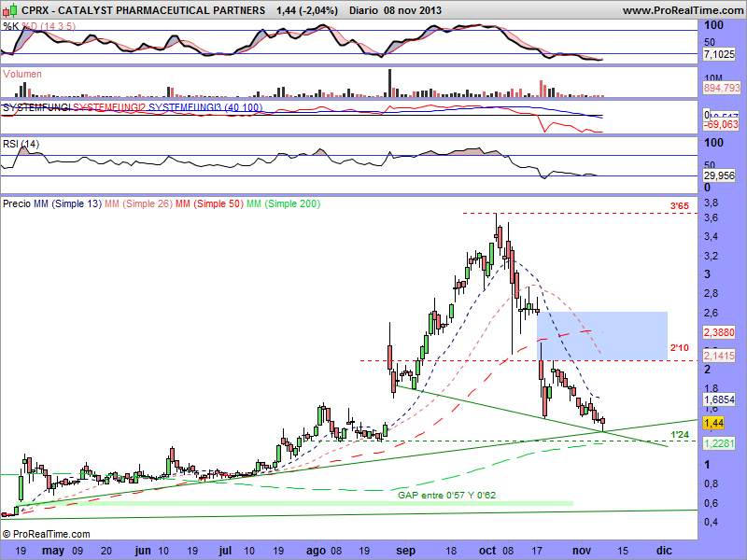Click the candlestick icon beside CPRX title
The height and width of the screenshot is (560, 747).
point(10,10)
